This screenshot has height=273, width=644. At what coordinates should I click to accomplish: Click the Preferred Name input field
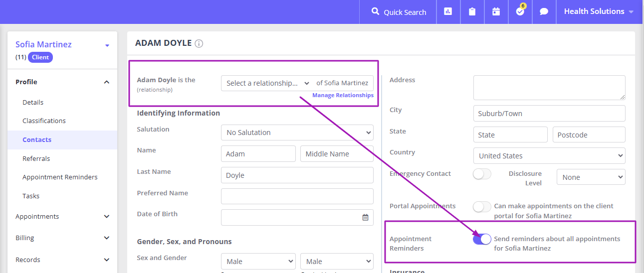point(297,196)
